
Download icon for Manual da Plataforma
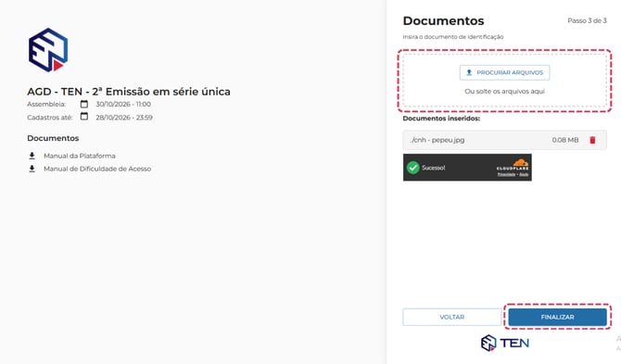point(32,156)
